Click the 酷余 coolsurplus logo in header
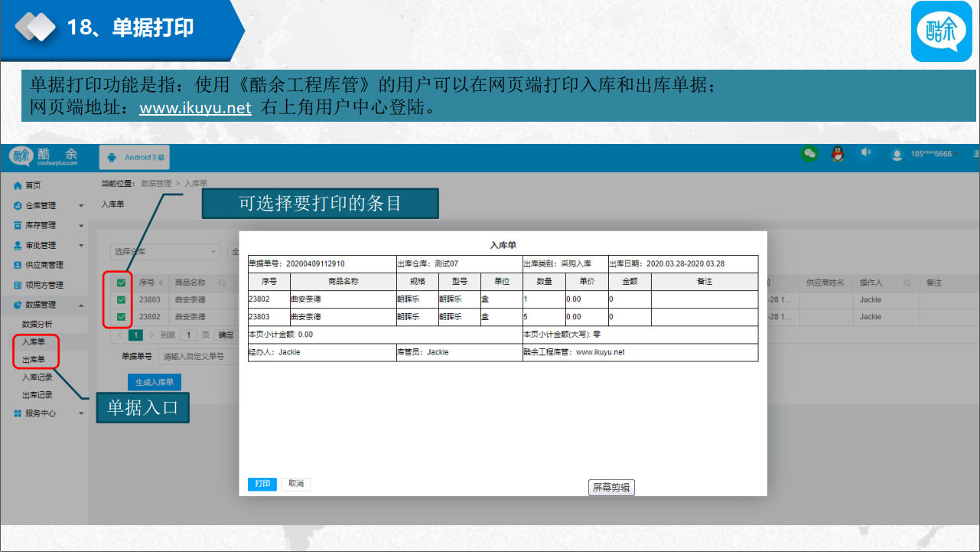 click(44, 156)
